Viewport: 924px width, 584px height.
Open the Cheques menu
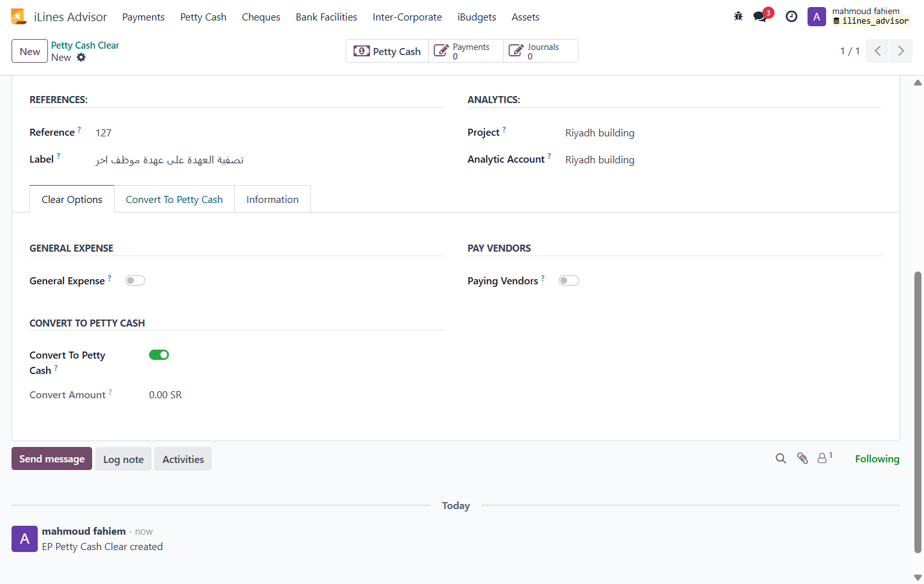tap(261, 17)
